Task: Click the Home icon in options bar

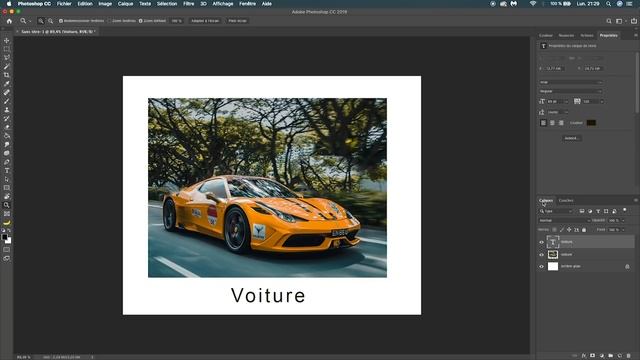Action: click(9, 21)
